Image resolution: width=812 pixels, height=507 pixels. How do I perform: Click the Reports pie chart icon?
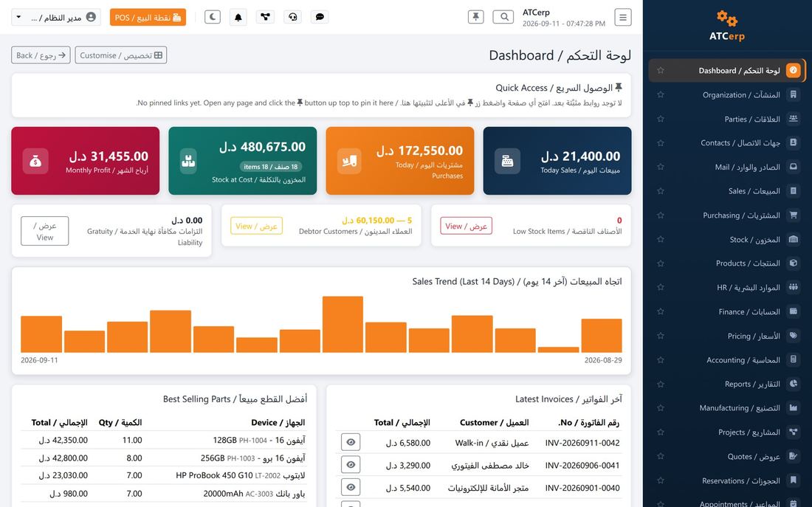[x=793, y=384]
